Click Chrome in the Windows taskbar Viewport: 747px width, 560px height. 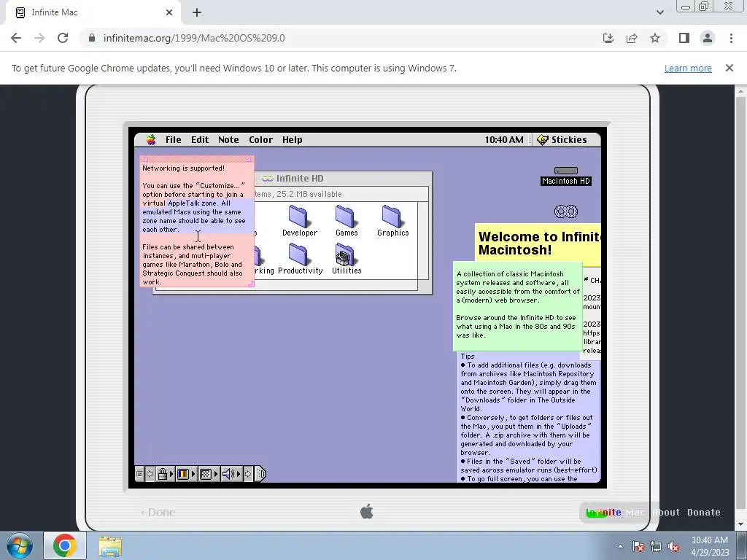(65, 545)
